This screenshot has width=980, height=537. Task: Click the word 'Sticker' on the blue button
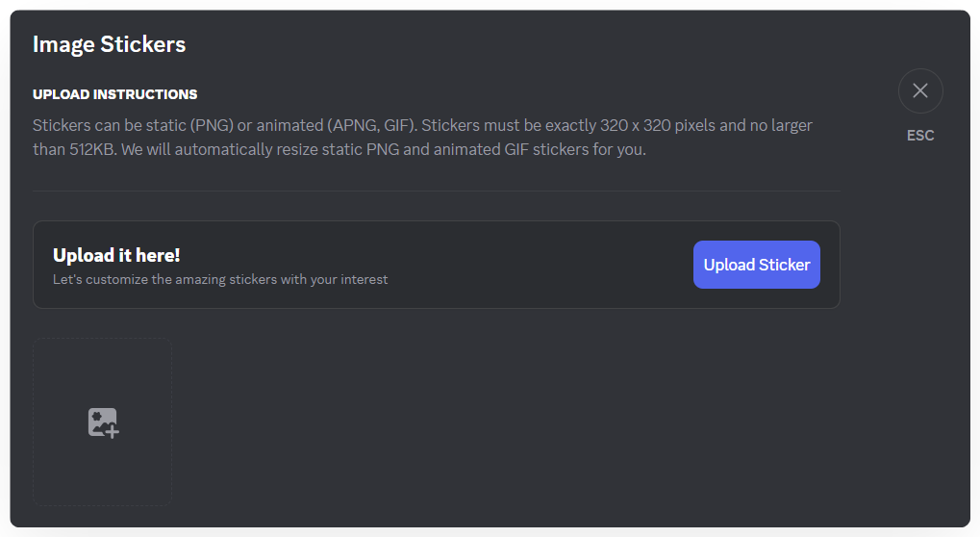coord(785,265)
